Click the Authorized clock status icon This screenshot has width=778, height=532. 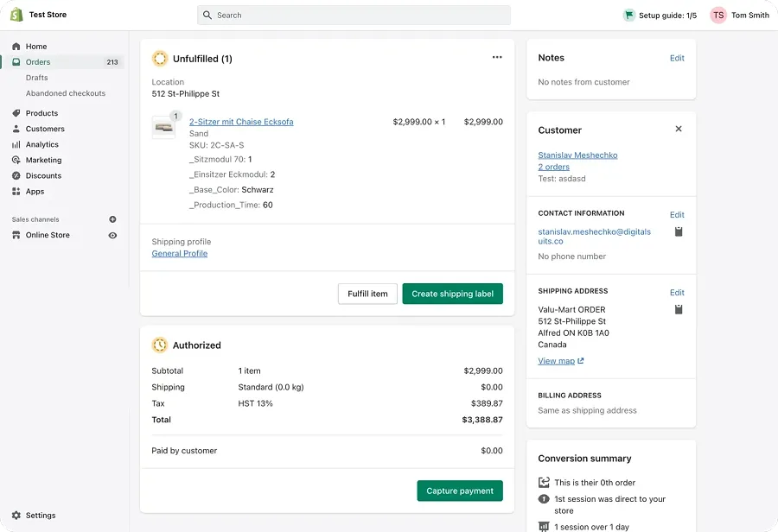point(160,345)
